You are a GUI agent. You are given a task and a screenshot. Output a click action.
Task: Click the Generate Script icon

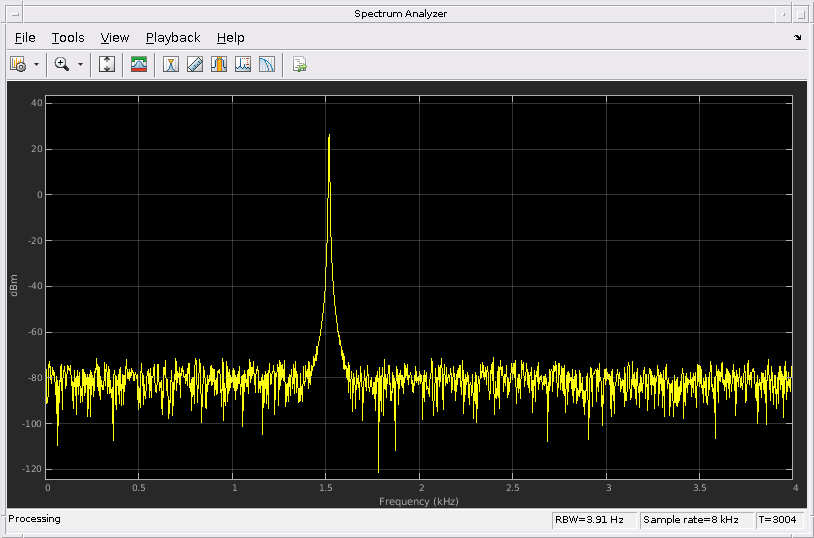(300, 64)
